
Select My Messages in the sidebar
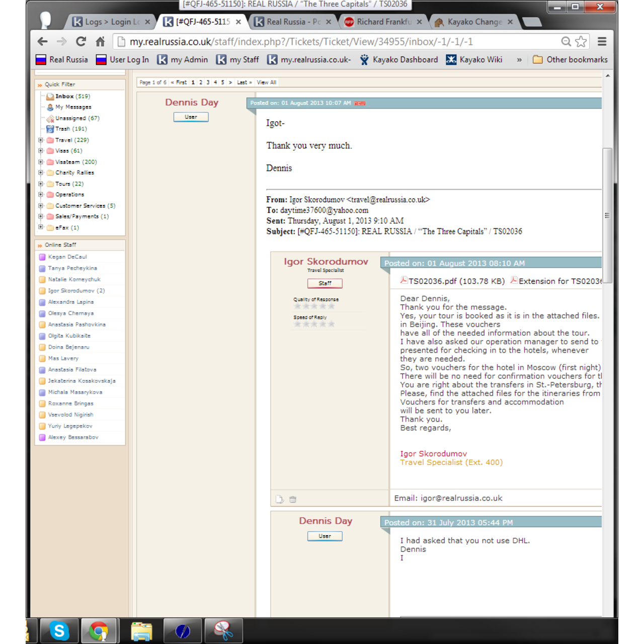point(72,107)
